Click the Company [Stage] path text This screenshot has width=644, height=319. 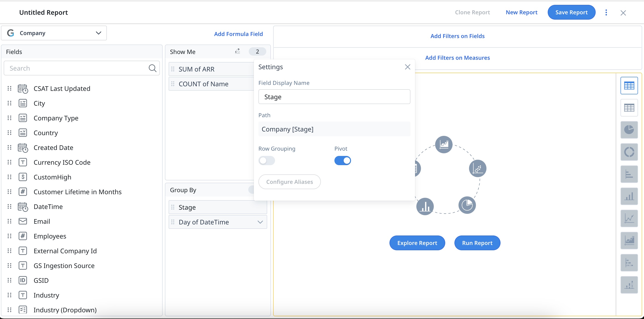point(287,129)
